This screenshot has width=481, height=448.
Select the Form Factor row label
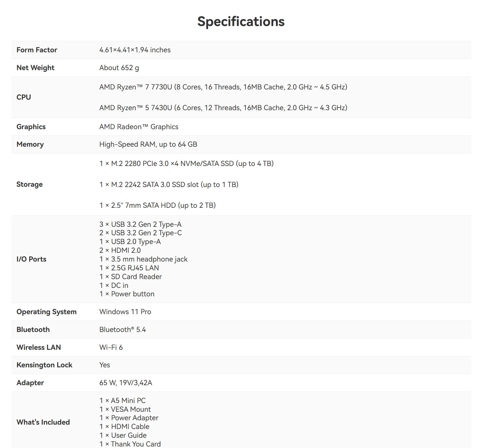(37, 50)
